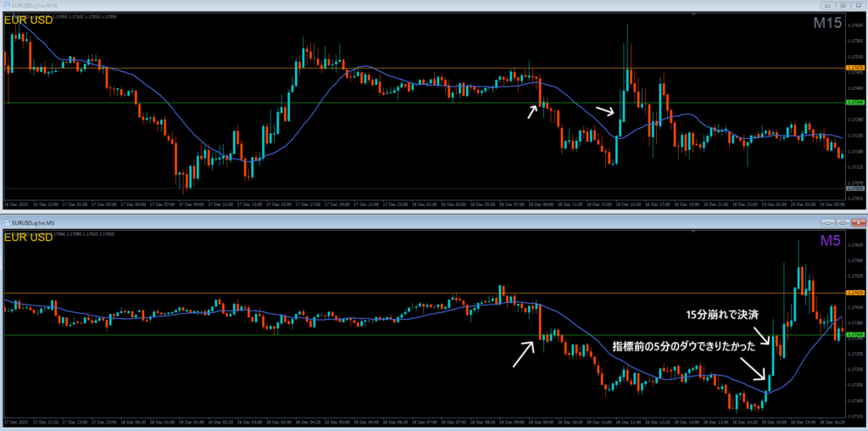Click the chart icon in the EURUSD M15 title bar
Viewport: 868px width, 431px height.
[x=7, y=5]
